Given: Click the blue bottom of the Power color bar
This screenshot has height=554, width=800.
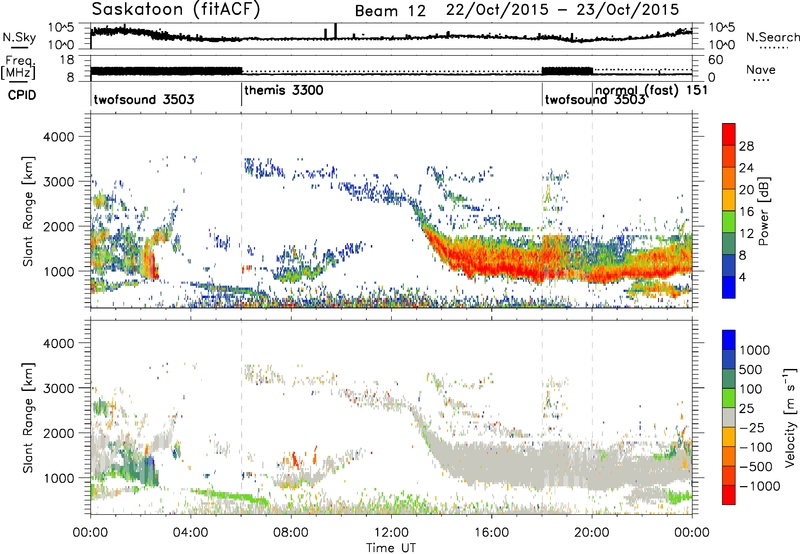Looking at the screenshot, I should click(x=729, y=287).
